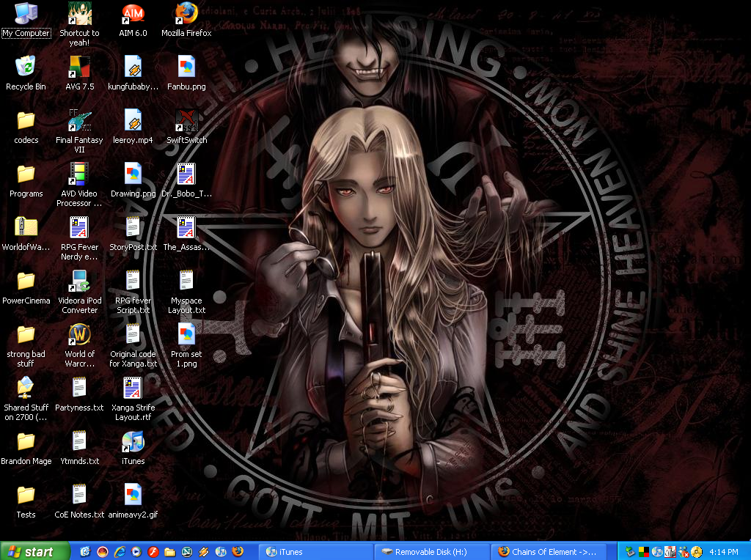The width and height of the screenshot is (751, 560).
Task: Select the Programs folder
Action: pos(26,180)
